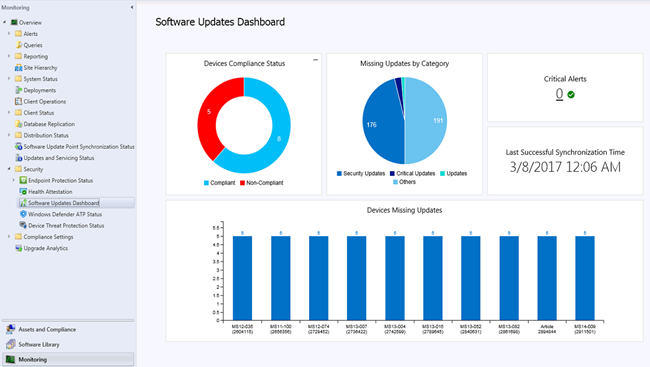Select Software Updates Dashboard tree item
Viewport: 650px width, 367px height.
point(63,203)
